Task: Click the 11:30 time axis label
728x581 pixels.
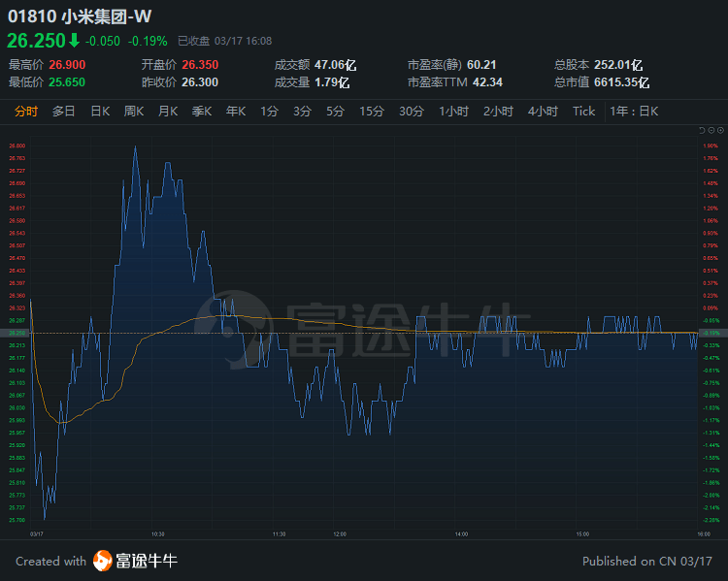Action: pos(279,534)
